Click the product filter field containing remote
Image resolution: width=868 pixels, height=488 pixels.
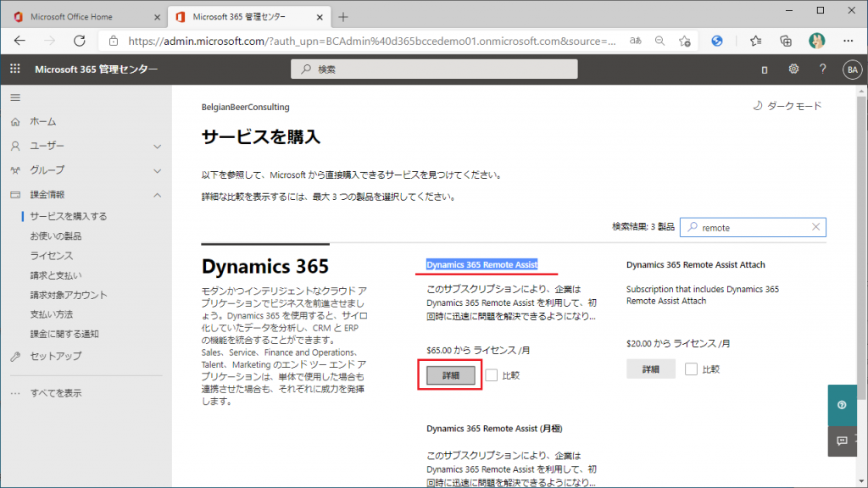pyautogui.click(x=753, y=227)
